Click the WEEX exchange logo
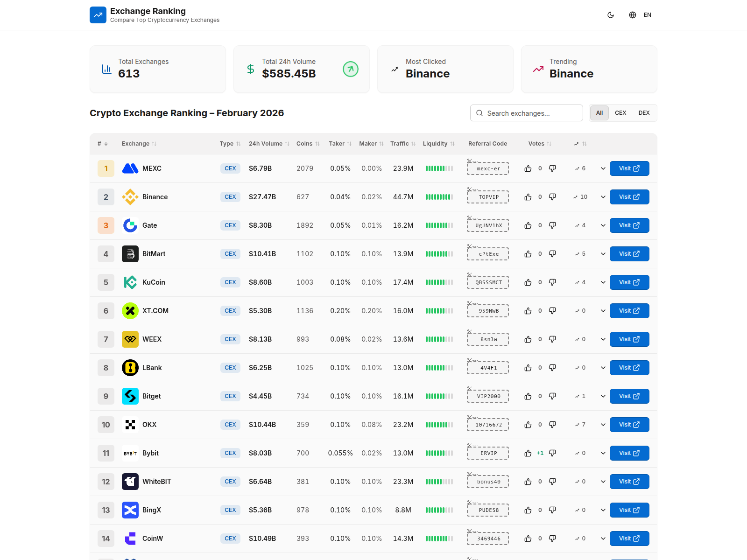The height and width of the screenshot is (560, 747). 130,339
